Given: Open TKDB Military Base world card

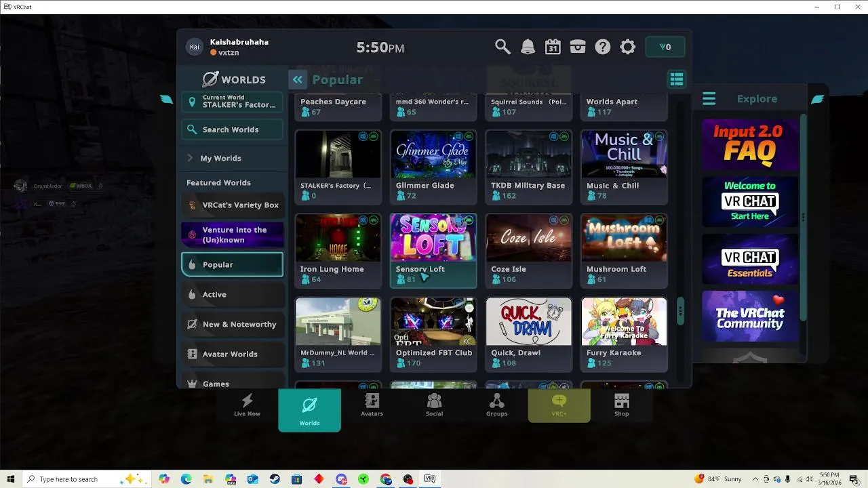Looking at the screenshot, I should [x=529, y=167].
